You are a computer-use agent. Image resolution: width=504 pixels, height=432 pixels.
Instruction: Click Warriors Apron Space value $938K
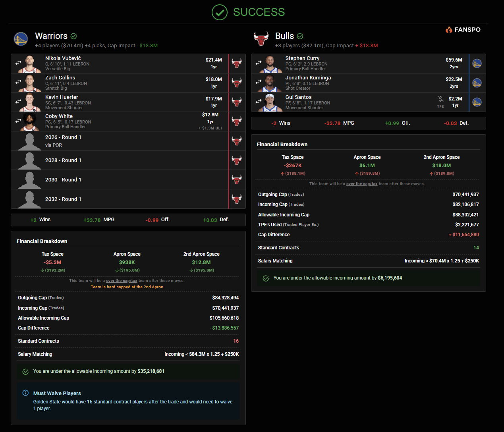[x=127, y=262]
